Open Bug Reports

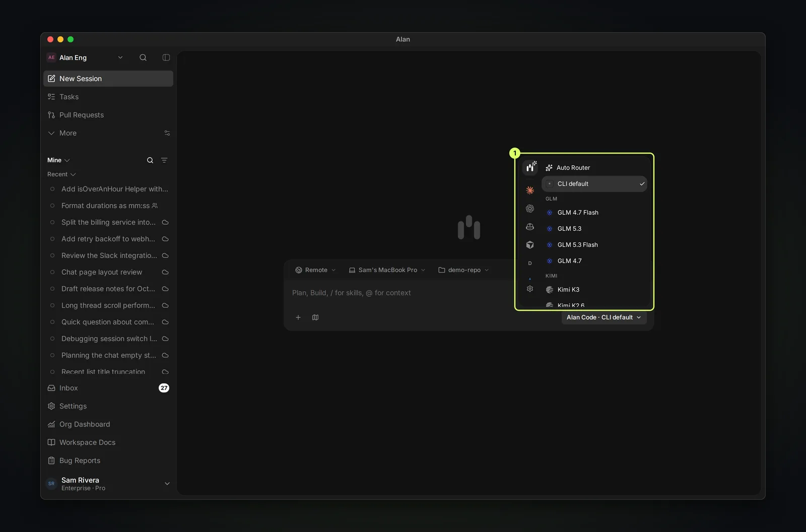(x=108, y=460)
